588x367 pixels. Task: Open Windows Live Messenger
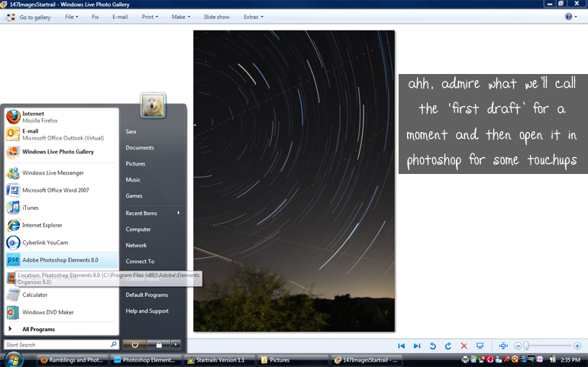coord(62,172)
